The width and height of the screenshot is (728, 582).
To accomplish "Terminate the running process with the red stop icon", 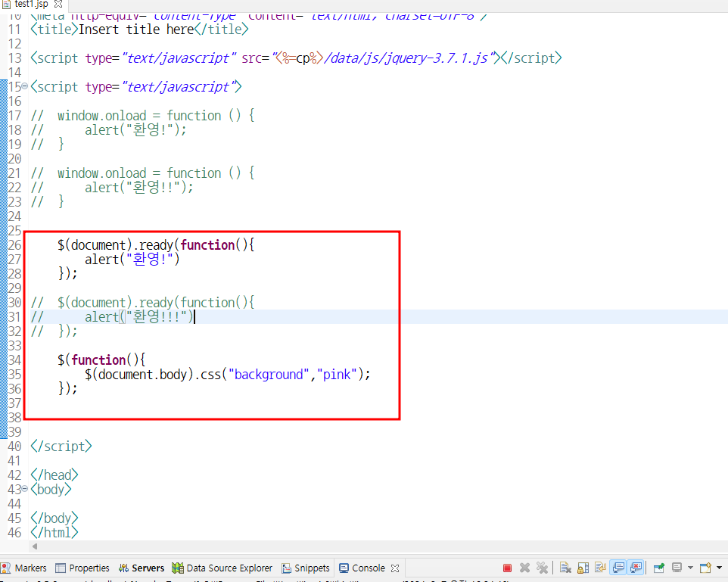I will coord(507,568).
